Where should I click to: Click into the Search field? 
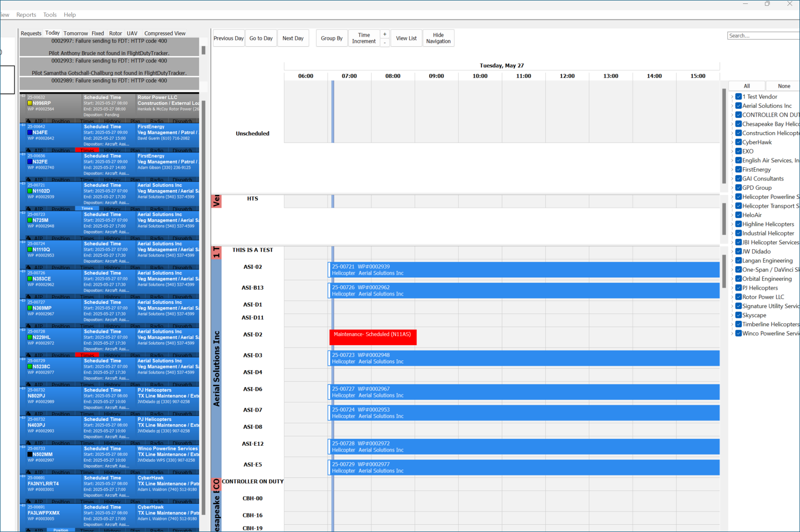pos(762,36)
